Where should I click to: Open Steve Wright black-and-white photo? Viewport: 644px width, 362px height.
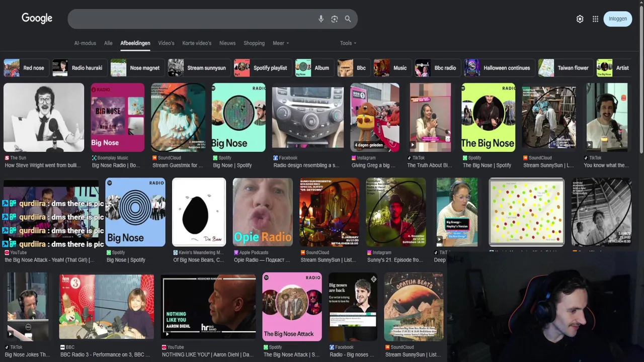pyautogui.click(x=44, y=117)
